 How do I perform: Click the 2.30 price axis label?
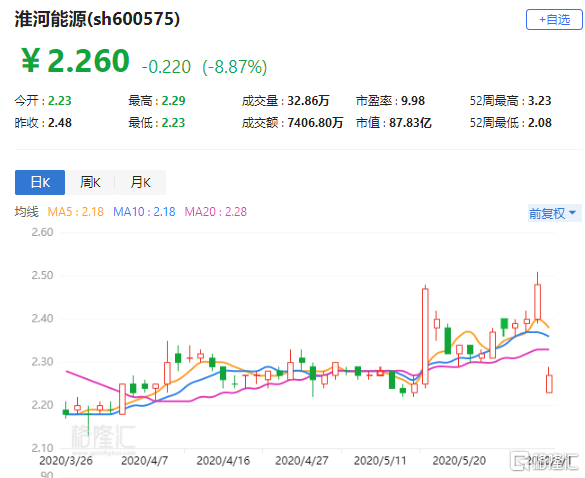click(42, 362)
